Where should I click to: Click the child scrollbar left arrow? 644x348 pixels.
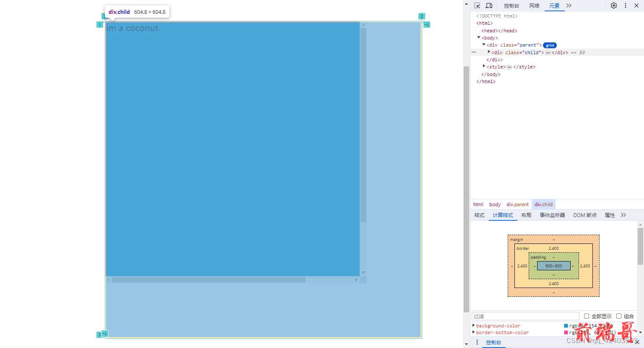[109, 280]
